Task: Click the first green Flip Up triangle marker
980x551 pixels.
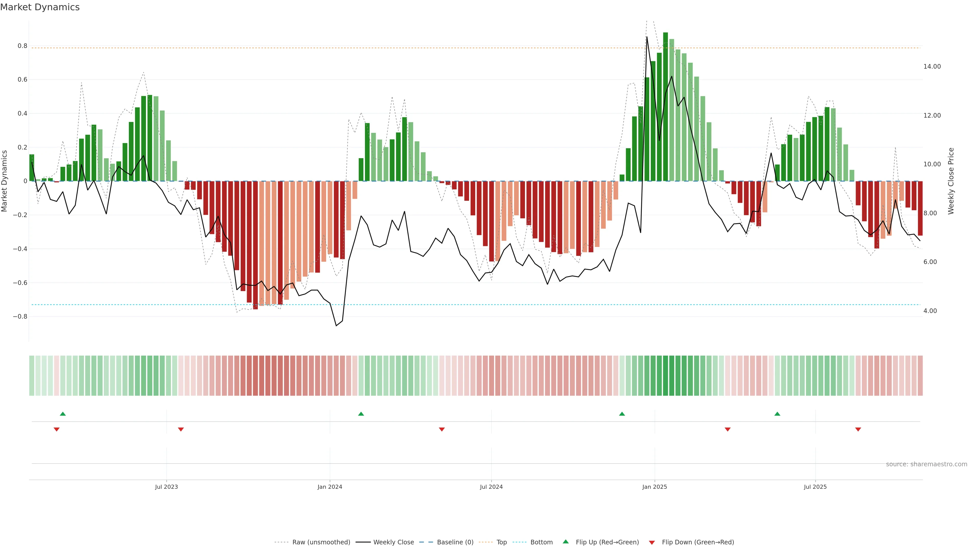Action: (63, 414)
